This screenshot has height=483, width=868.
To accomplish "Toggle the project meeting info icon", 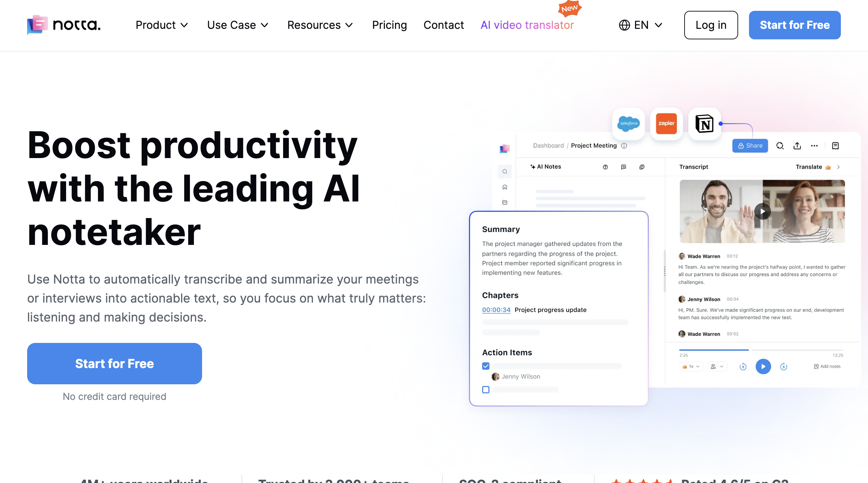I will [x=626, y=145].
